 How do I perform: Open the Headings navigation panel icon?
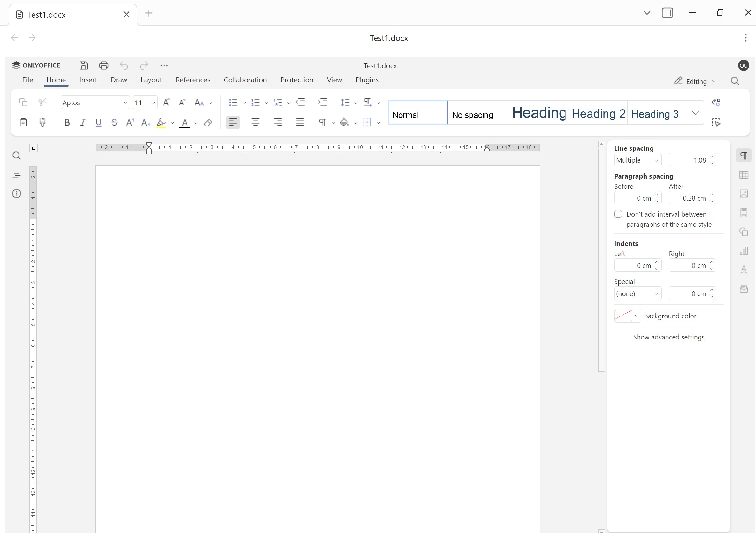pos(17,174)
